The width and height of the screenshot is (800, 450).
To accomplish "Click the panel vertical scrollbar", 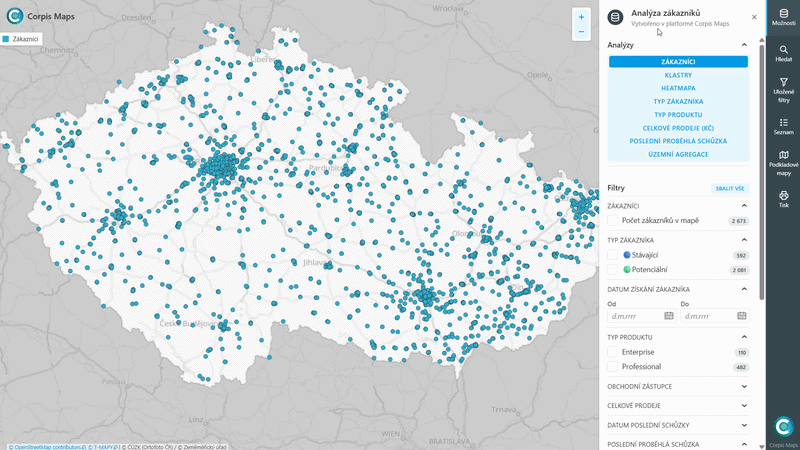I will [x=762, y=171].
